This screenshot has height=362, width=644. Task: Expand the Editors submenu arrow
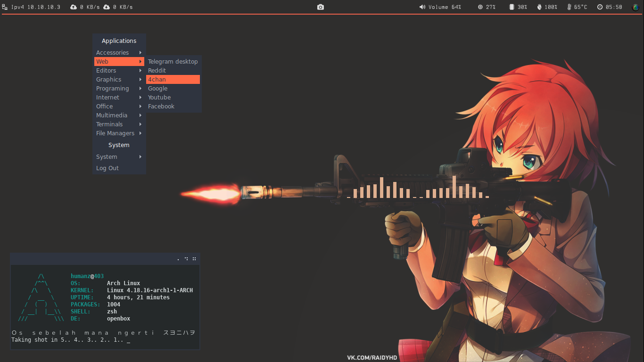[x=140, y=70]
